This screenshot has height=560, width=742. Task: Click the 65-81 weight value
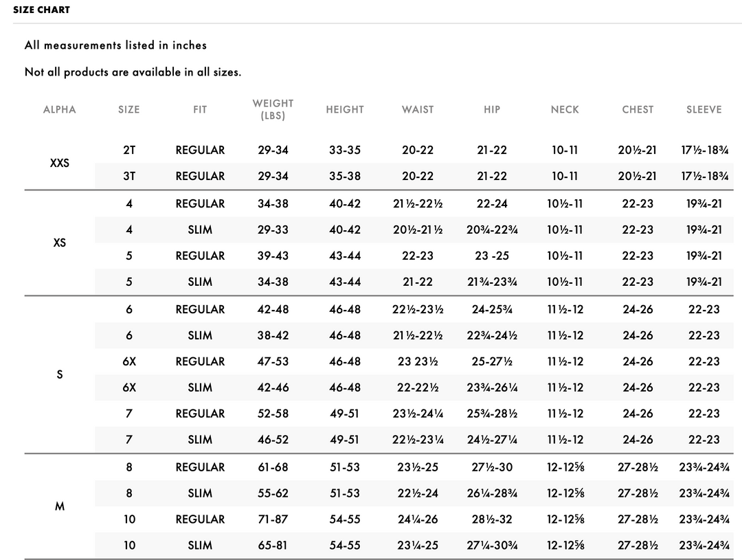pyautogui.click(x=273, y=546)
